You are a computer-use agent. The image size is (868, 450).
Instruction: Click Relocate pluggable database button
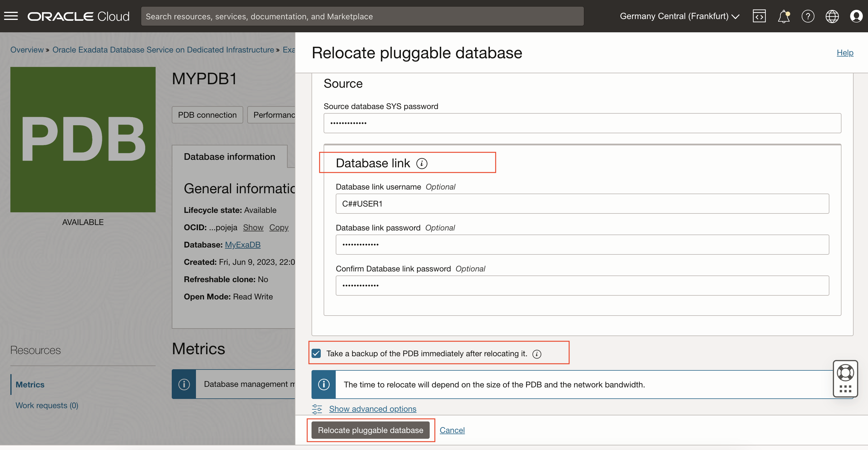[x=370, y=430]
